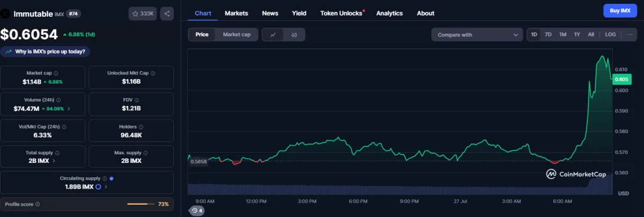644x217 pixels.
Task: Add IMX to watchlist via 333K star button
Action: 143,14
